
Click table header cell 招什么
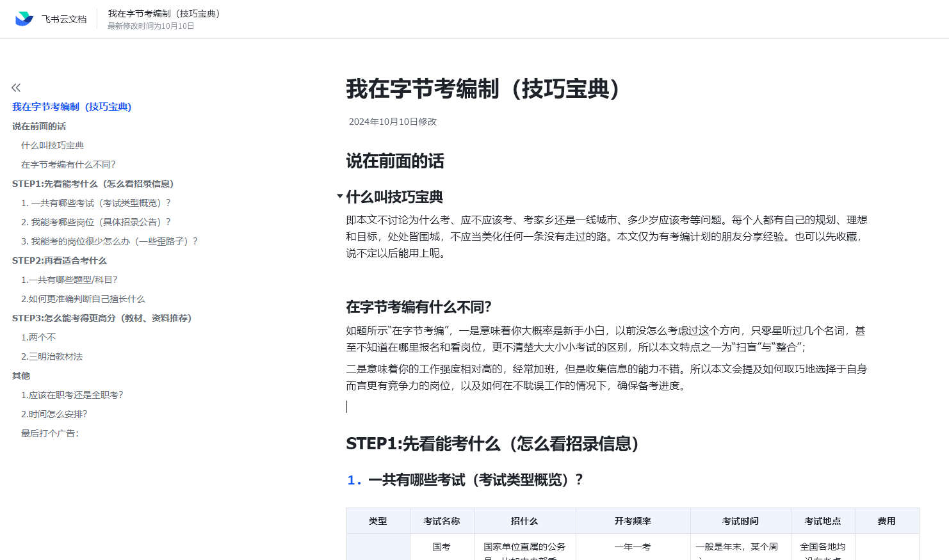coord(524,521)
